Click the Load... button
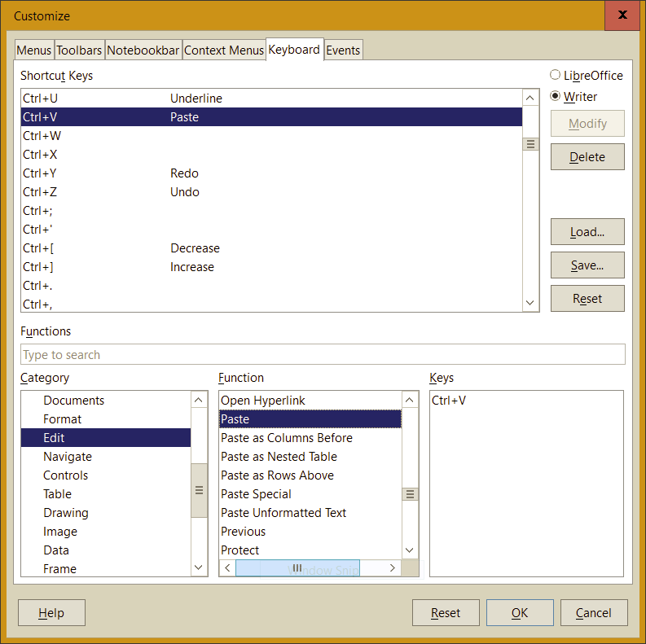 tap(587, 232)
